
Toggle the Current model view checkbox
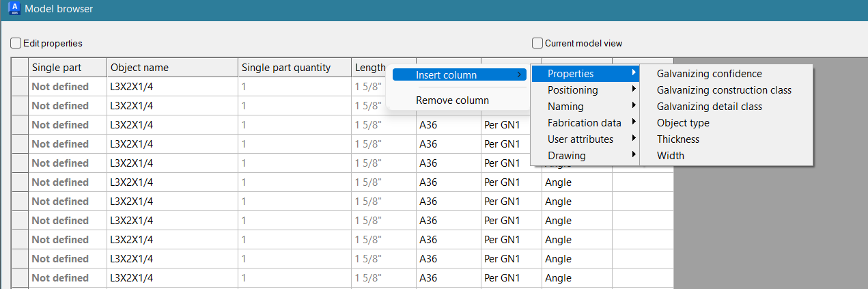(537, 43)
